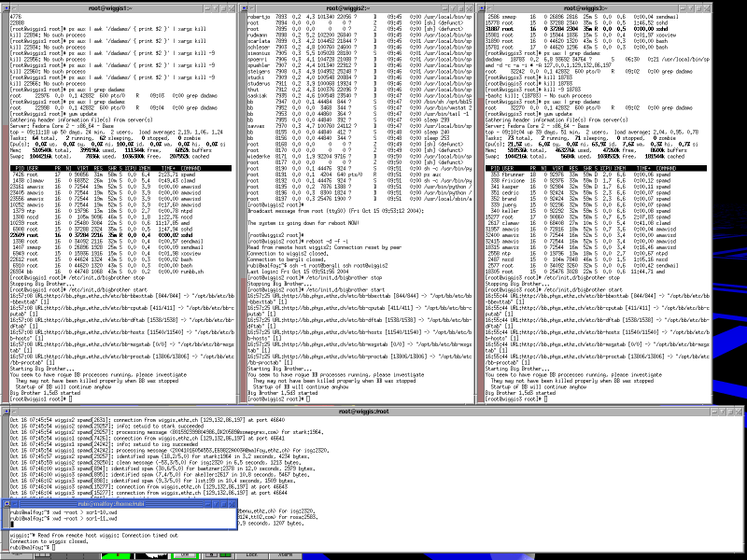Click the root@wiggis3 terminal left scrollbar
The height and width of the screenshot is (560, 747).
point(481,209)
